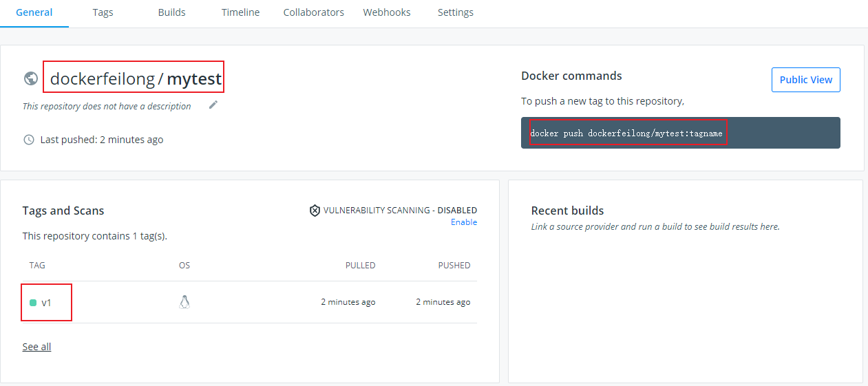This screenshot has width=868, height=386.
Task: Click the dockerfeilong namespace in repository title
Action: coord(103,79)
